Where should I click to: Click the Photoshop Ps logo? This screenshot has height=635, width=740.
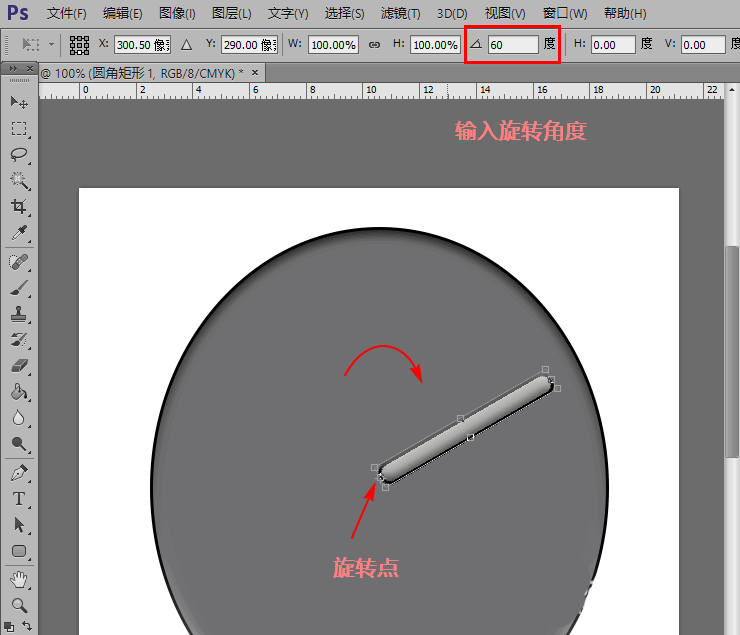[x=18, y=13]
